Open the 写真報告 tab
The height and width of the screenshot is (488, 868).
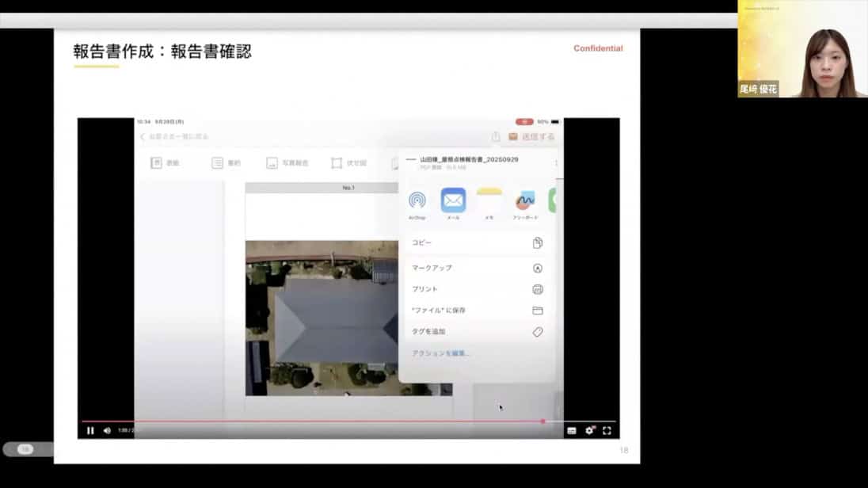[287, 163]
